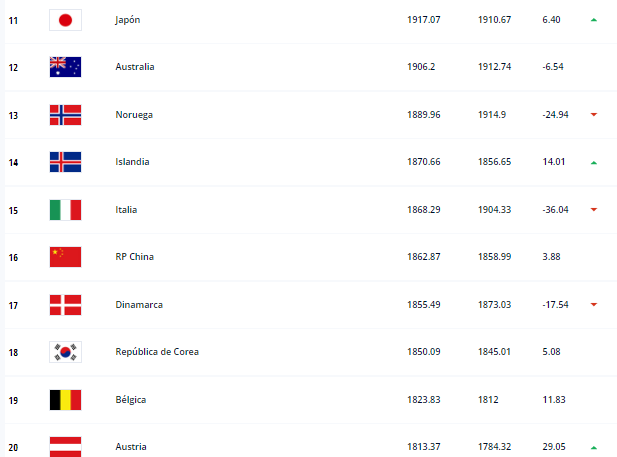Click green up arrow in Japón row
The width and height of the screenshot is (617, 457).
coord(594,20)
